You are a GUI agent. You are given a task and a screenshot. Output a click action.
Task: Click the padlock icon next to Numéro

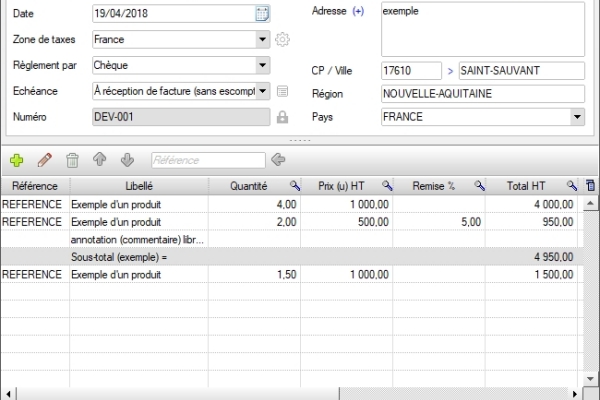[283, 117]
